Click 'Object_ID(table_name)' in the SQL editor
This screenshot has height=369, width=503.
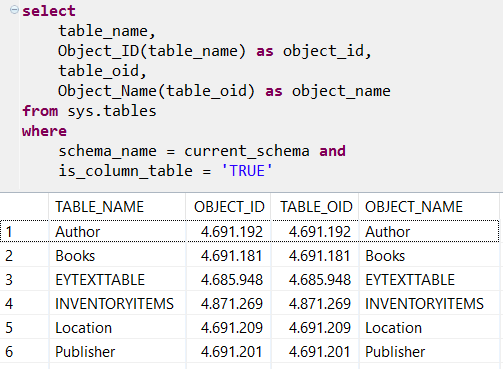coord(152,51)
